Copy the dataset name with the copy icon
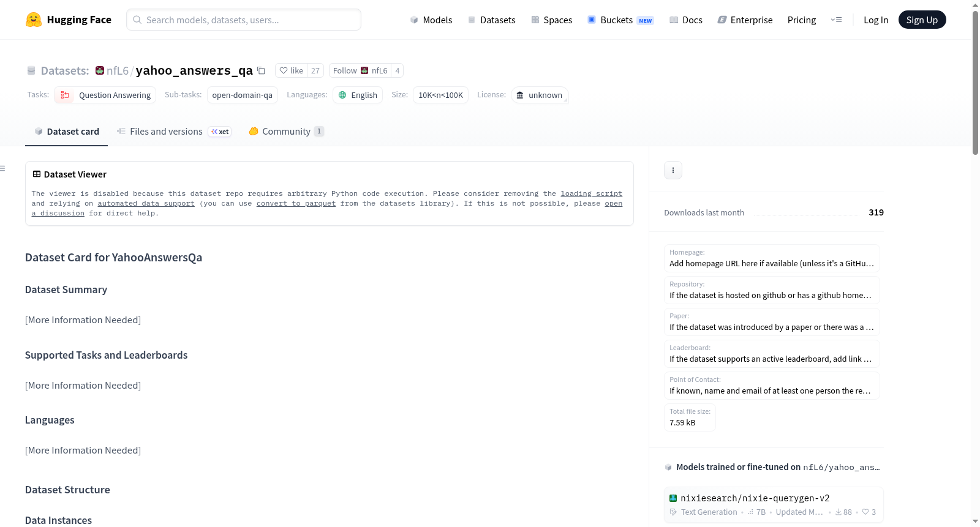 [261, 70]
